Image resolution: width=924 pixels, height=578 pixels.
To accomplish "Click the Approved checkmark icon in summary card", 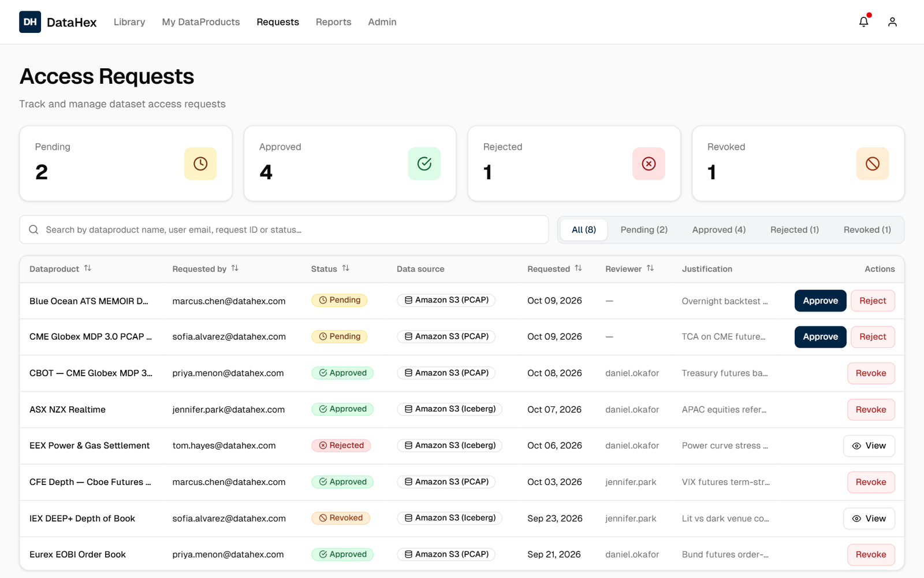I will [424, 164].
